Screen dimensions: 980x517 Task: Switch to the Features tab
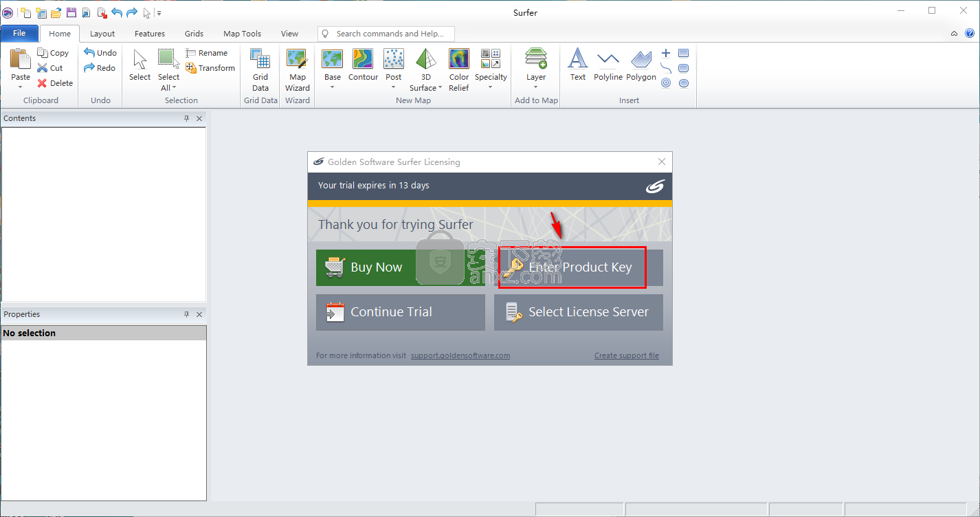pyautogui.click(x=150, y=34)
